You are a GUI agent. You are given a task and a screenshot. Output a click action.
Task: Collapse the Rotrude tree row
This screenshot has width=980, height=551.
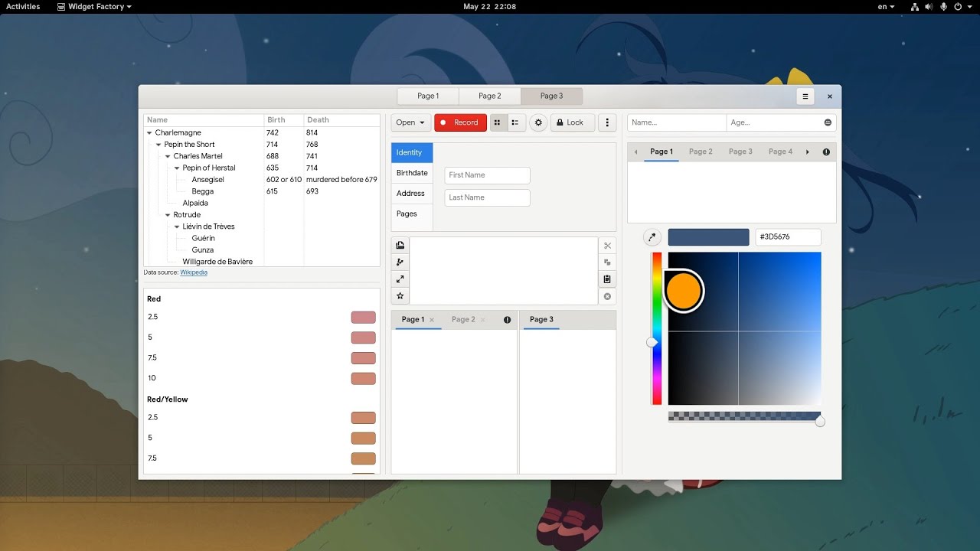[168, 215]
